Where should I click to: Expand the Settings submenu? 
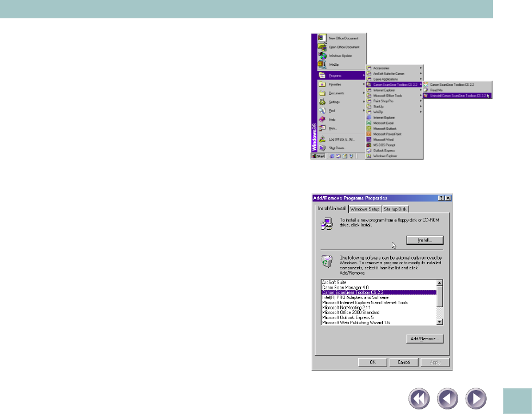coord(342,102)
